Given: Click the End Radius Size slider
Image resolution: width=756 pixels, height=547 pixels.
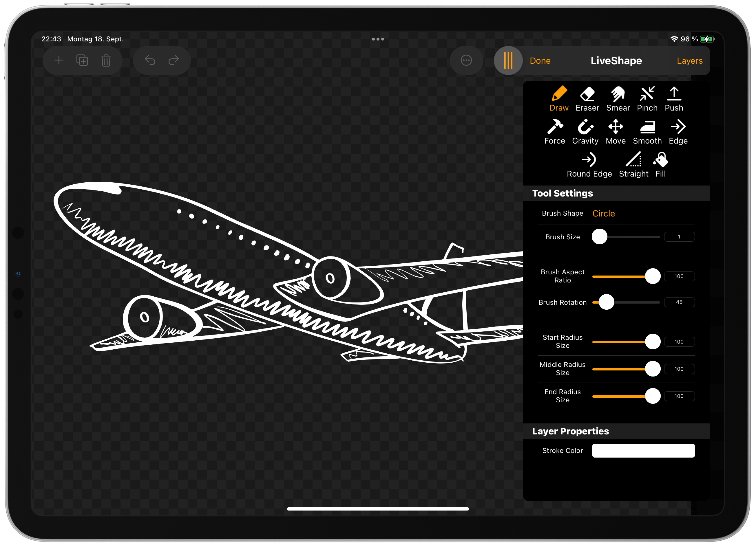Looking at the screenshot, I should 626,396.
